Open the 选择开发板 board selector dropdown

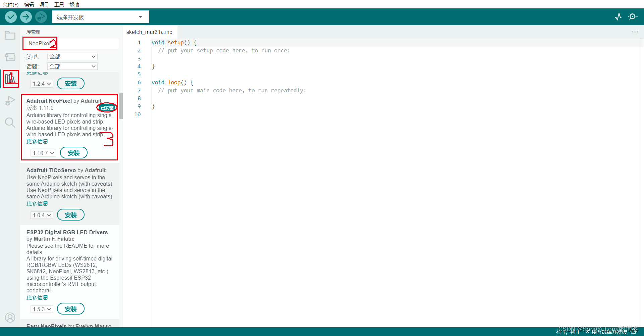click(100, 17)
